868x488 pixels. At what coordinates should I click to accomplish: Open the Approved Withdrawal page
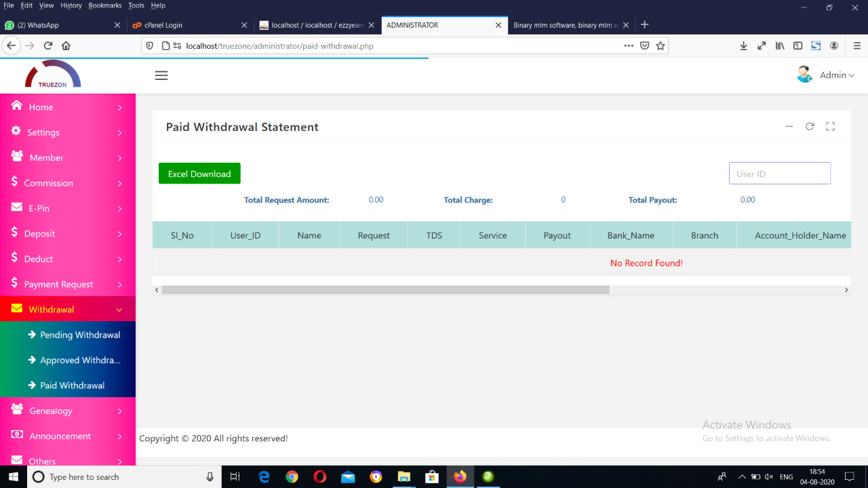click(x=80, y=360)
